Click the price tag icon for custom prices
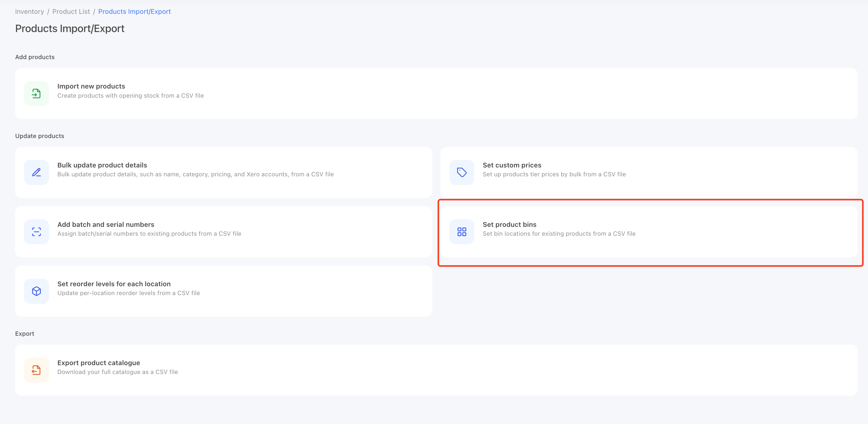868x424 pixels. pos(462,172)
